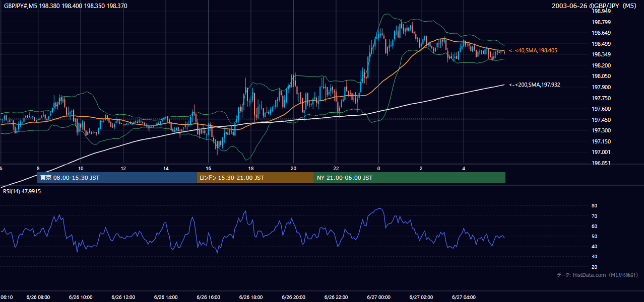This screenshot has width=644, height=302.
Task: Click the 6/27 04:00 time axis label
Action: click(464, 297)
